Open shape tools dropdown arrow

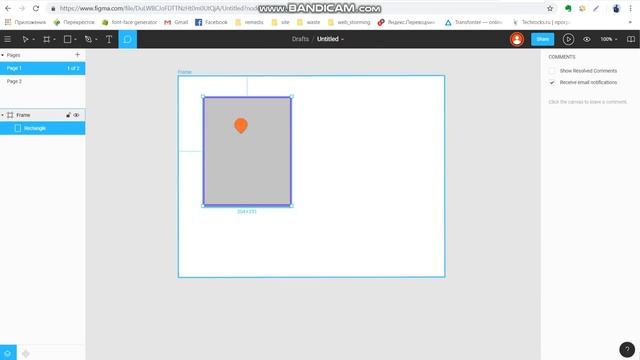point(76,40)
